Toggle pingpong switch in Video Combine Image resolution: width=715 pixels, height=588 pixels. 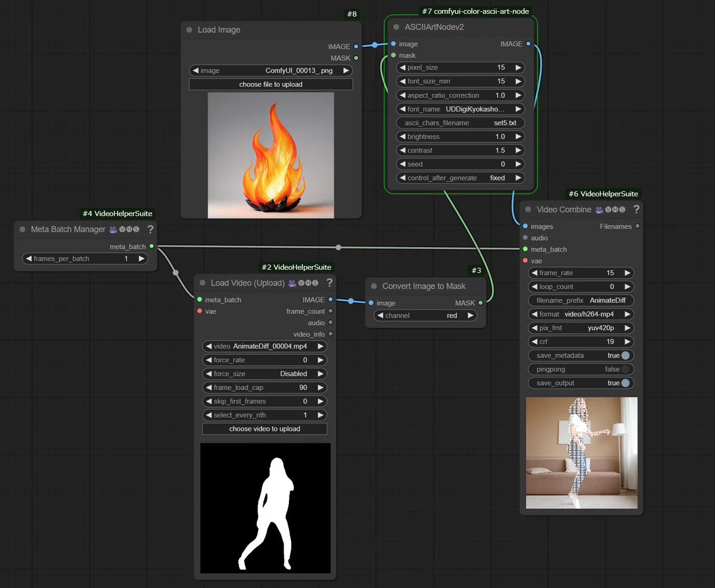tap(625, 369)
